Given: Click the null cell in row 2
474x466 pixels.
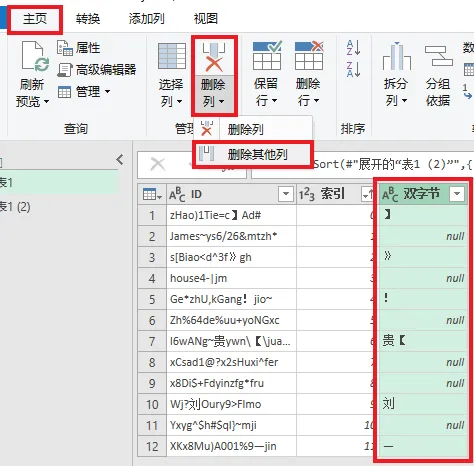Looking at the screenshot, I should pos(424,236).
